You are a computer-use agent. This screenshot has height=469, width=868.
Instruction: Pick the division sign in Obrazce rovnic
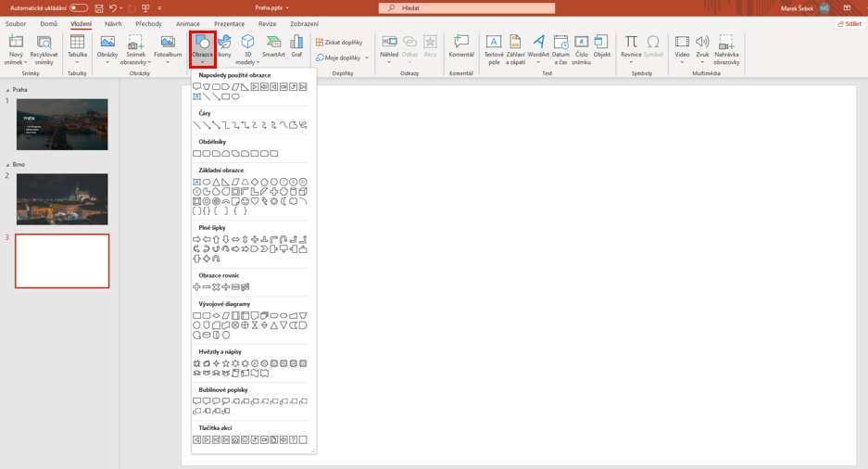[x=226, y=286]
